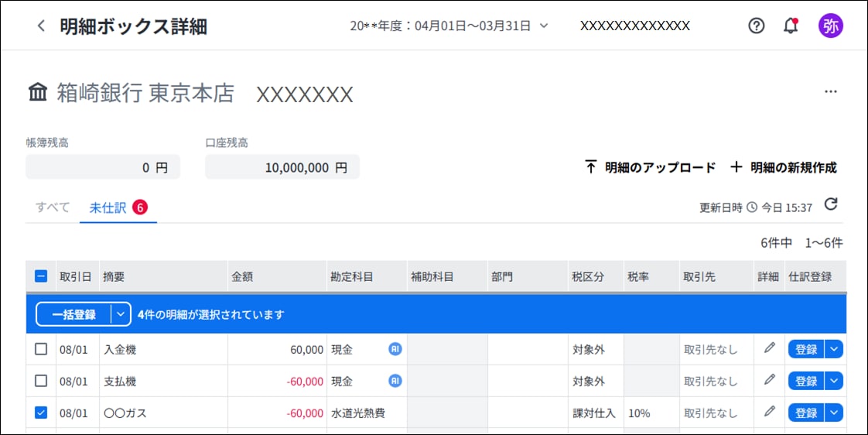Viewport: 868px width, 435px height.
Task: Click the 入金機 description text
Action: [120, 350]
